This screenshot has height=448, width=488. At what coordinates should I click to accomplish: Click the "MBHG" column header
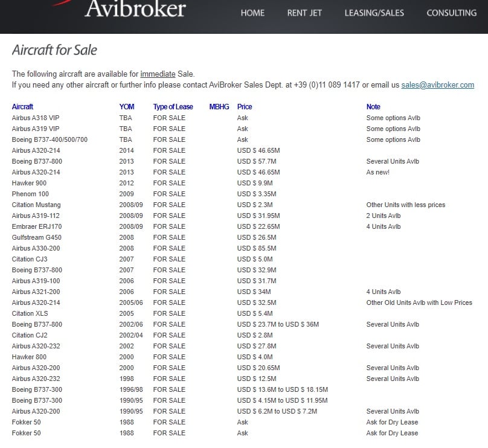click(x=219, y=107)
